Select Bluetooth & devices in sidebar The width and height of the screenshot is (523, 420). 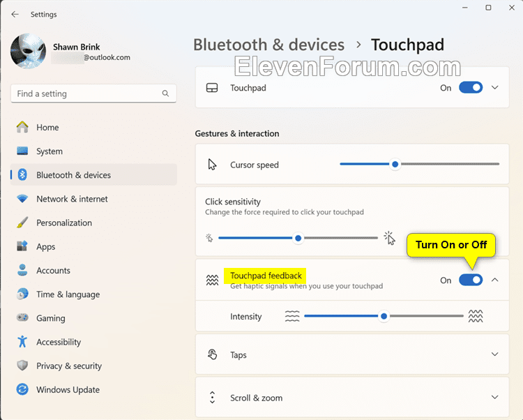tap(93, 175)
